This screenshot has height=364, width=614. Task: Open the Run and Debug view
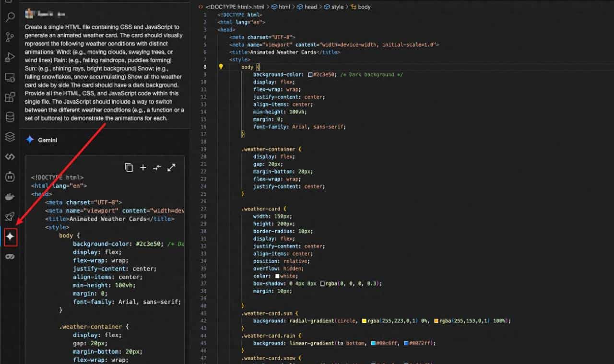pyautogui.click(x=10, y=58)
